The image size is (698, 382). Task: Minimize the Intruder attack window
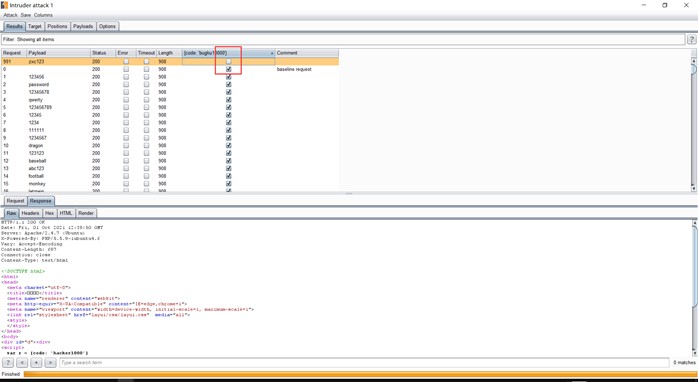(x=644, y=5)
